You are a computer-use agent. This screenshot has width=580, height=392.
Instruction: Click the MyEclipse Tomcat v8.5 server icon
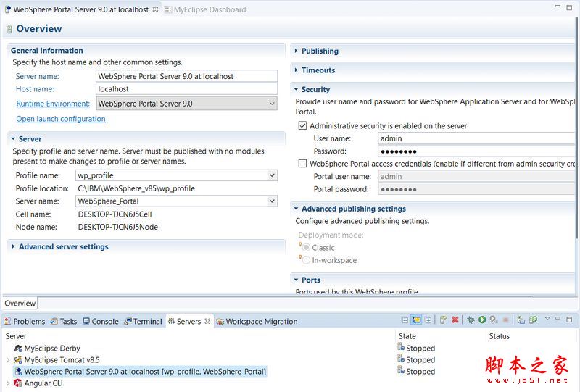[x=17, y=360]
